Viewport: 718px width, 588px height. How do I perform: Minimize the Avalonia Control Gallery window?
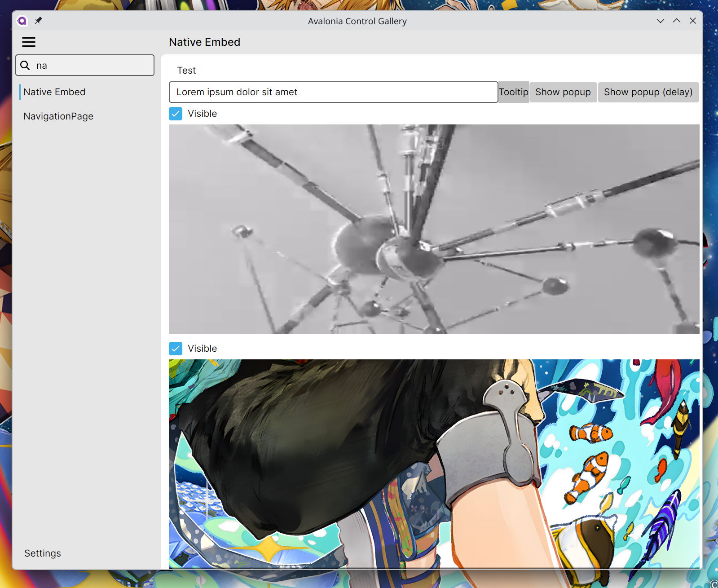pyautogui.click(x=660, y=21)
